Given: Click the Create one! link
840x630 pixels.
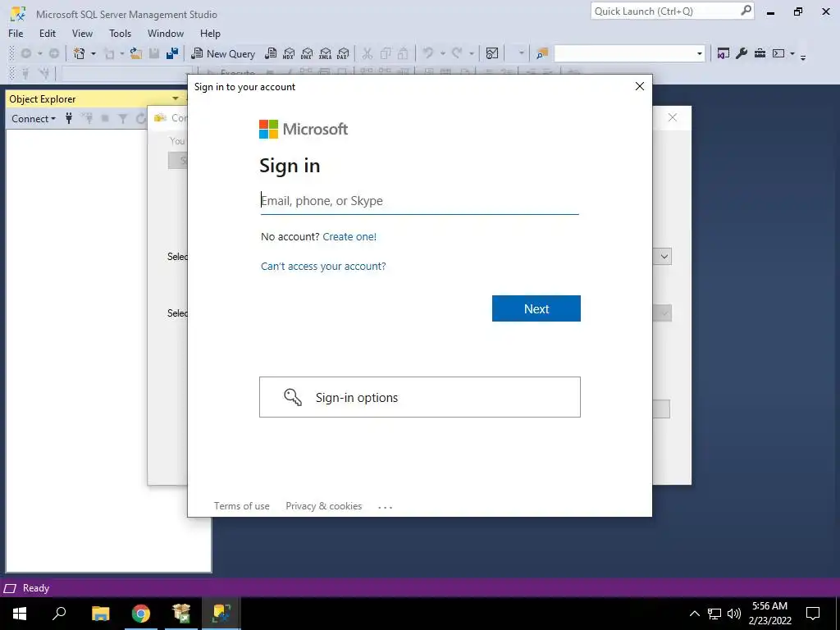Looking at the screenshot, I should [x=349, y=237].
